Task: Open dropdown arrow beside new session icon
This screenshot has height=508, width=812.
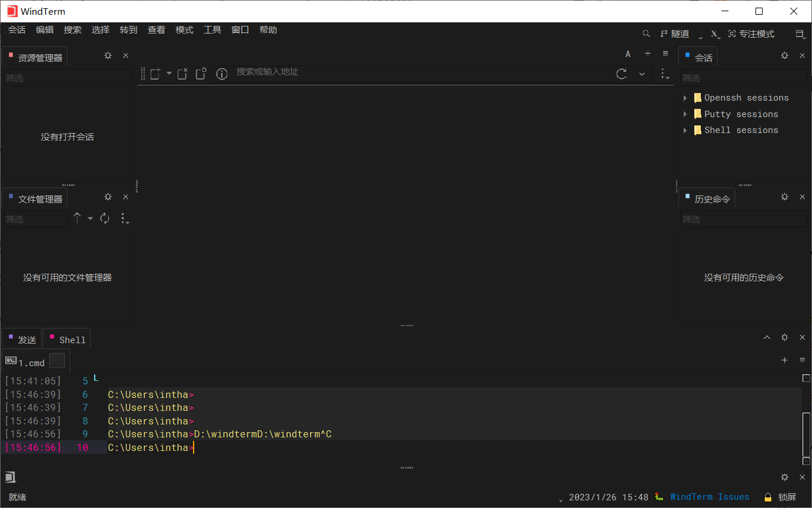Action: coord(169,74)
